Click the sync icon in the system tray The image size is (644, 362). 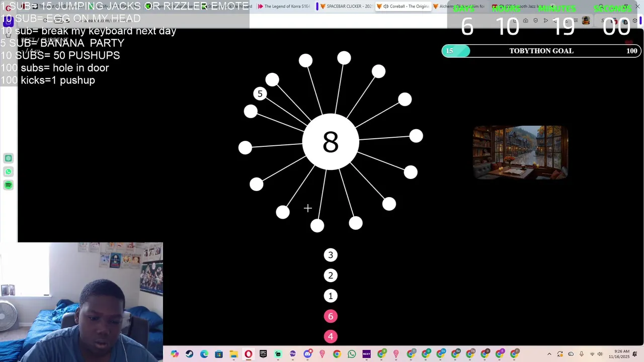[560, 354]
